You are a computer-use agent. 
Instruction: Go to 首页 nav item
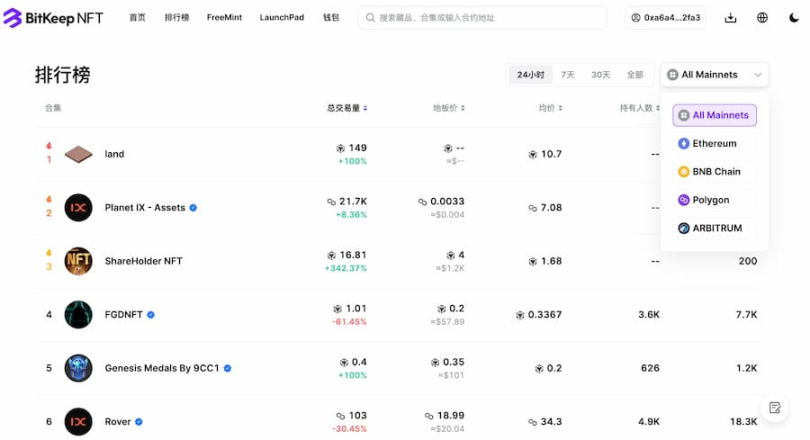click(137, 18)
